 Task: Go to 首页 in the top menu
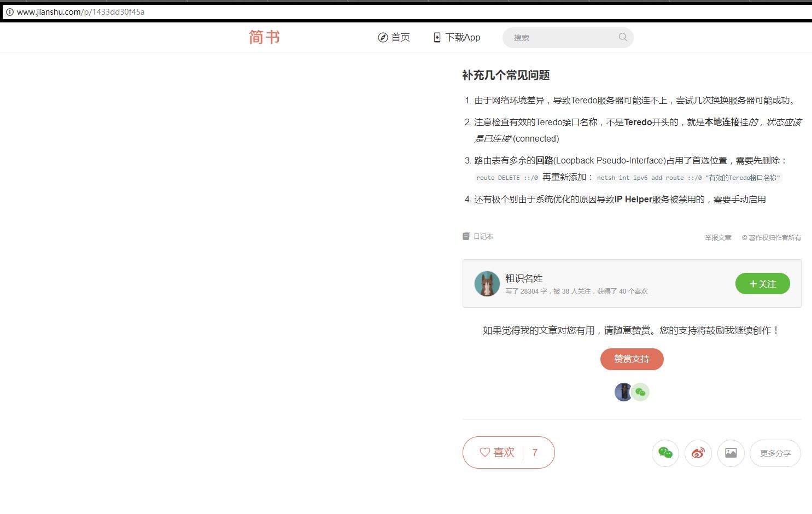pos(400,37)
